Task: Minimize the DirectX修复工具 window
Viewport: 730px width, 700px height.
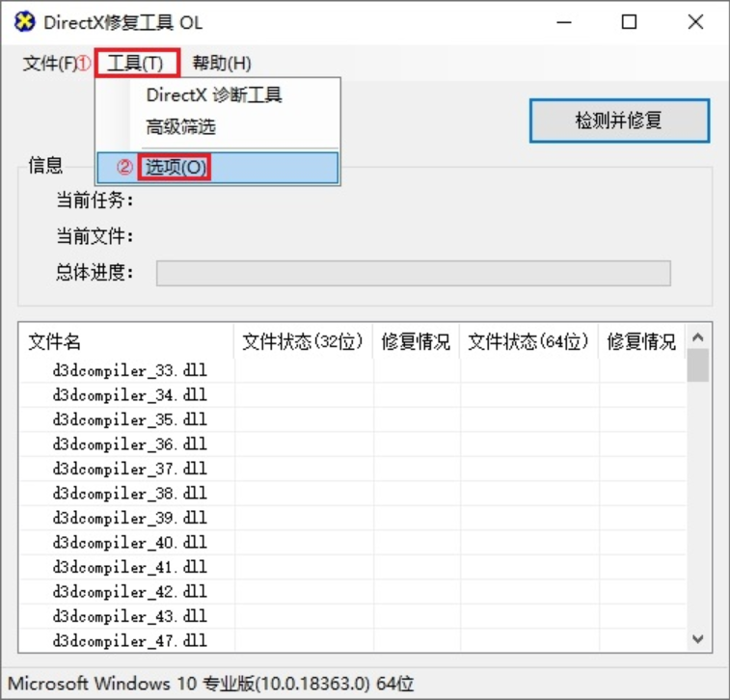Action: coord(564,22)
